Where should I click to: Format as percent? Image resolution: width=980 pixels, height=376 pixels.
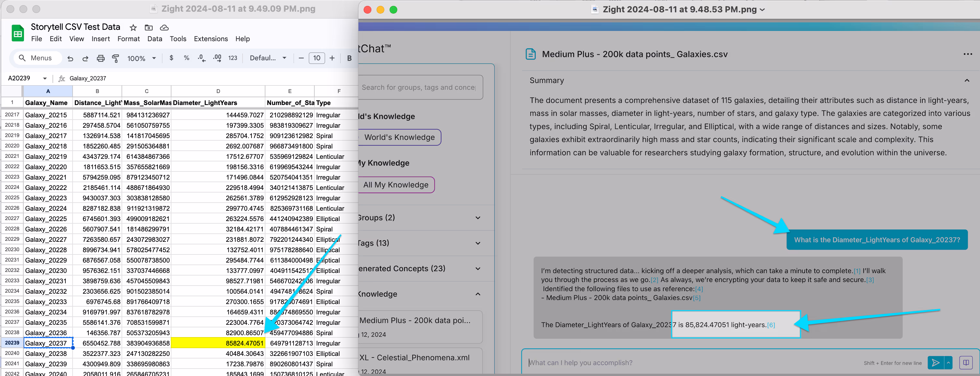tap(186, 58)
